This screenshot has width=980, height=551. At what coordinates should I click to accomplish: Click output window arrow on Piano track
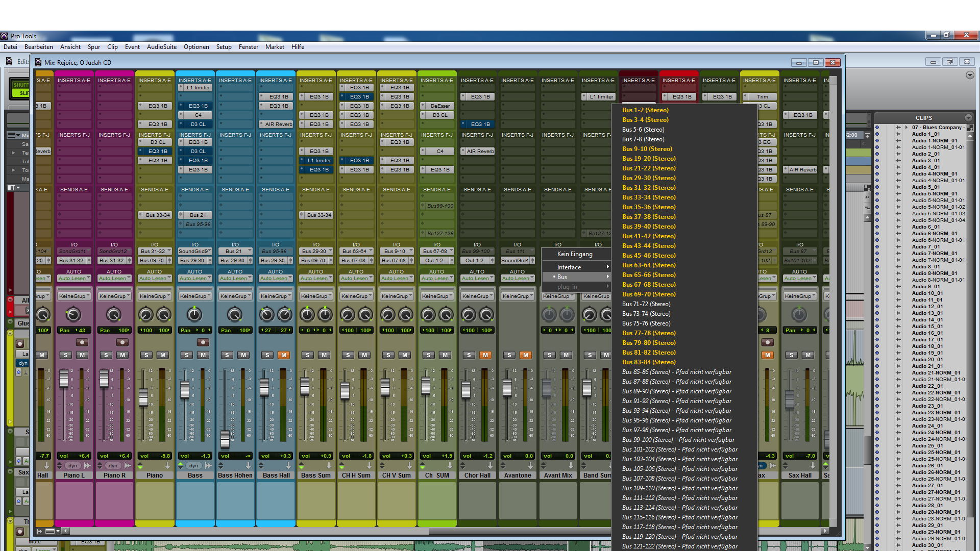(x=167, y=466)
